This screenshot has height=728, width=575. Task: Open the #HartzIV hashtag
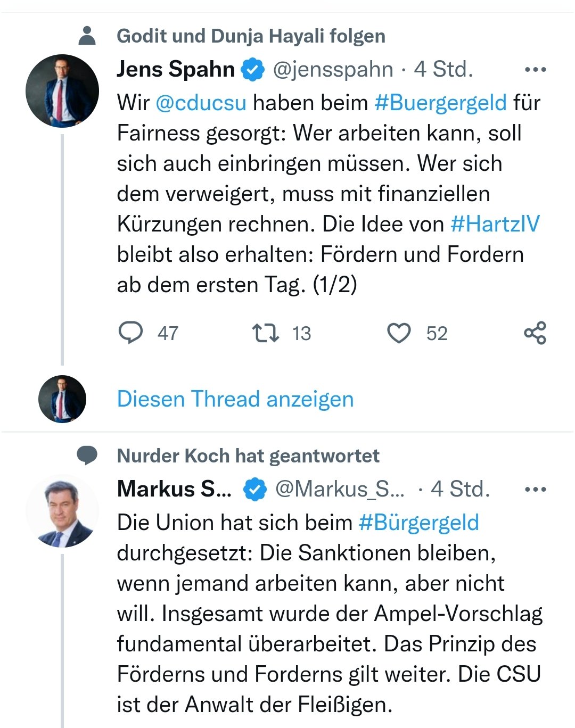[x=495, y=224]
